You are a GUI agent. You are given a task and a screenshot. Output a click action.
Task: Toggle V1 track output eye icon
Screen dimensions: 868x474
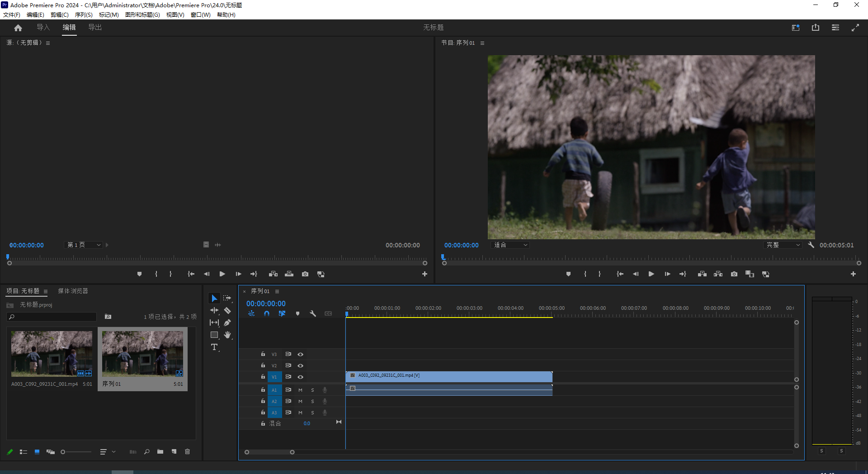300,377
